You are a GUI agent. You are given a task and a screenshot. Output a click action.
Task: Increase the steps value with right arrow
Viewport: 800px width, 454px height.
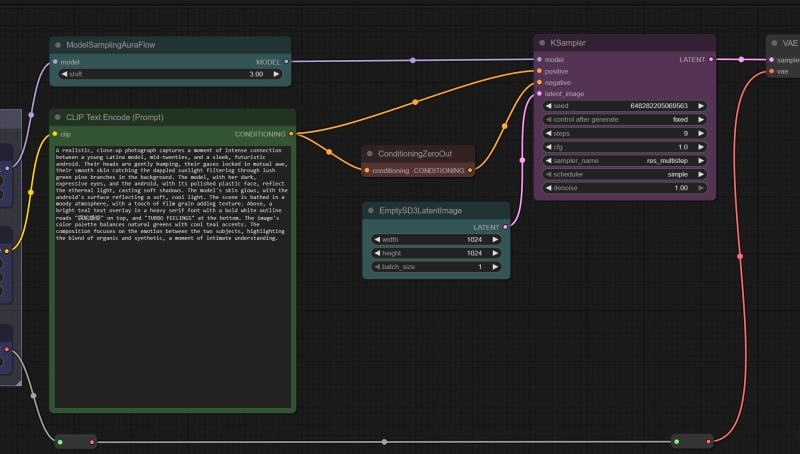tap(700, 132)
